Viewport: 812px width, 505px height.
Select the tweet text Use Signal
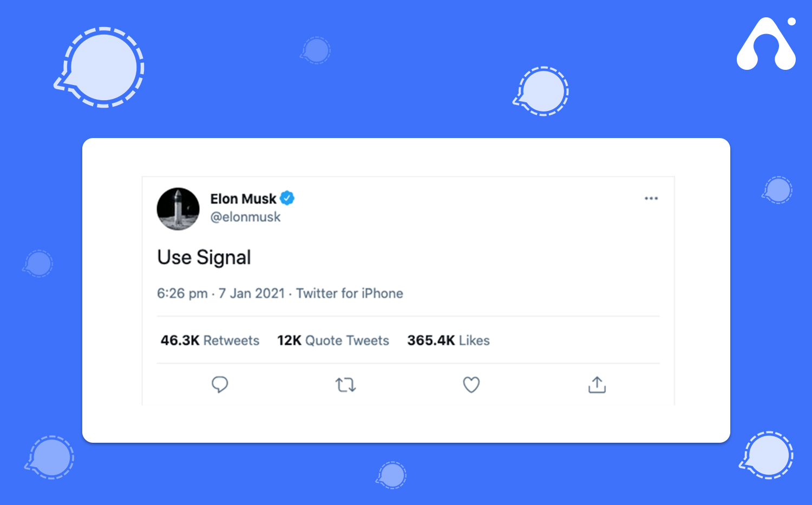click(204, 257)
